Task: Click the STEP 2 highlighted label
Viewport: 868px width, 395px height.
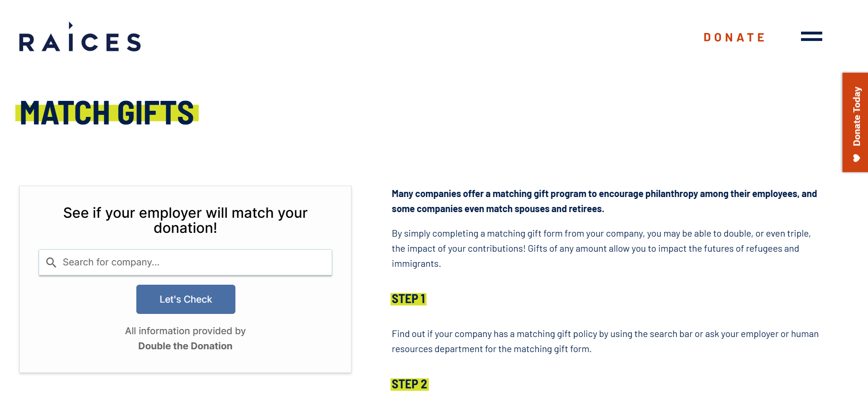Action: [409, 384]
